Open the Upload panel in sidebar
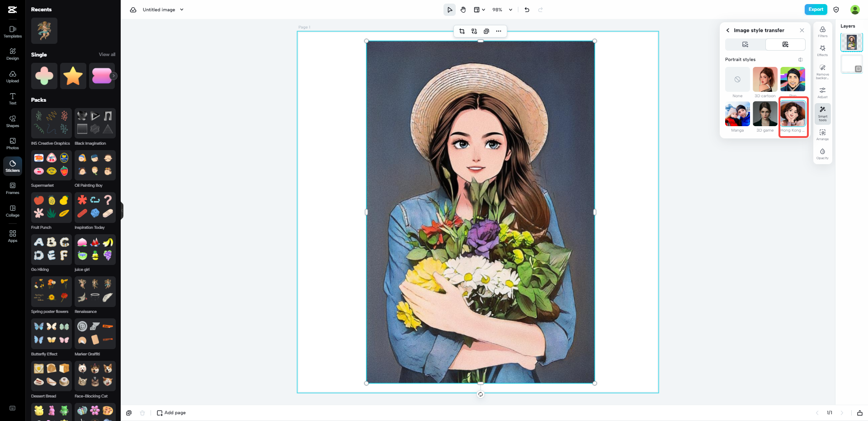Image resolution: width=868 pixels, height=421 pixels. (x=13, y=77)
